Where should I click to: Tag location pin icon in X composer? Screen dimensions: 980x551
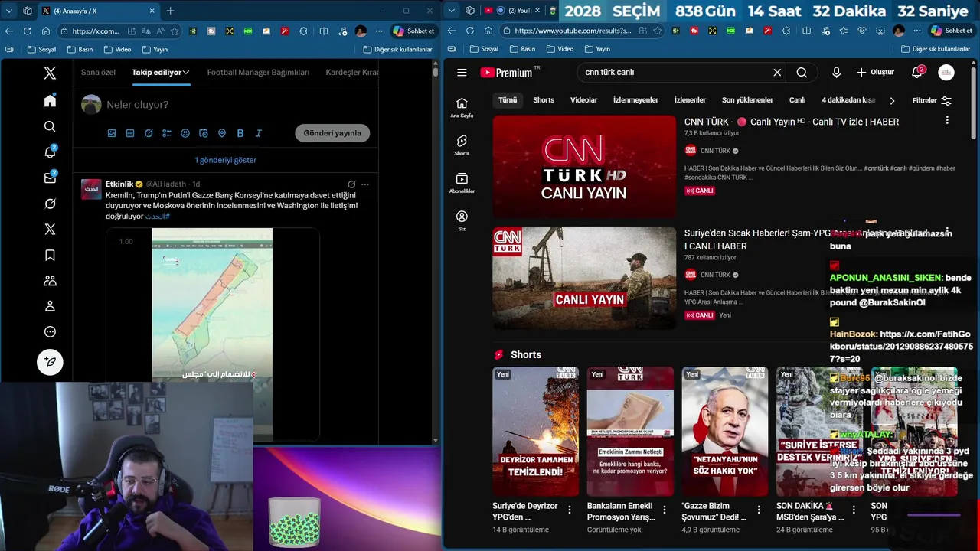222,133
